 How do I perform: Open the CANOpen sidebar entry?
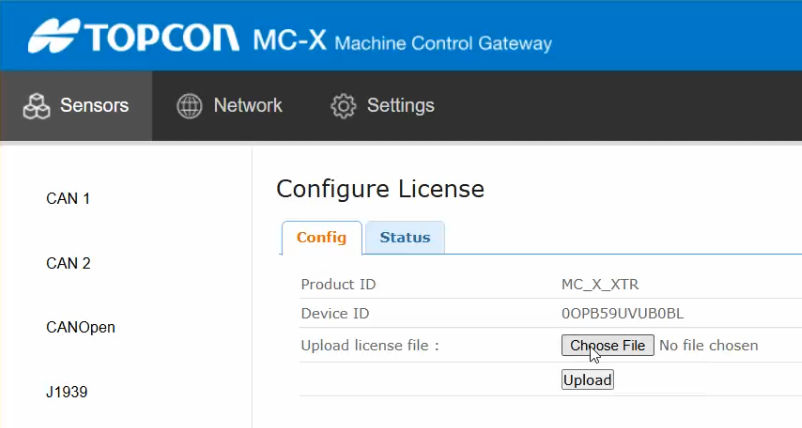click(80, 327)
